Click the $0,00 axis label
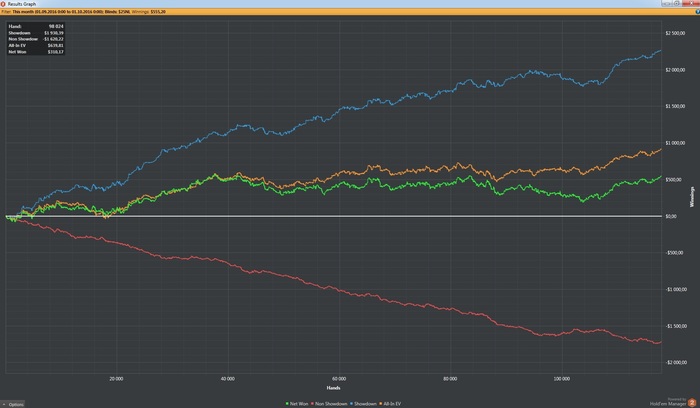The image size is (700, 408). pos(671,216)
